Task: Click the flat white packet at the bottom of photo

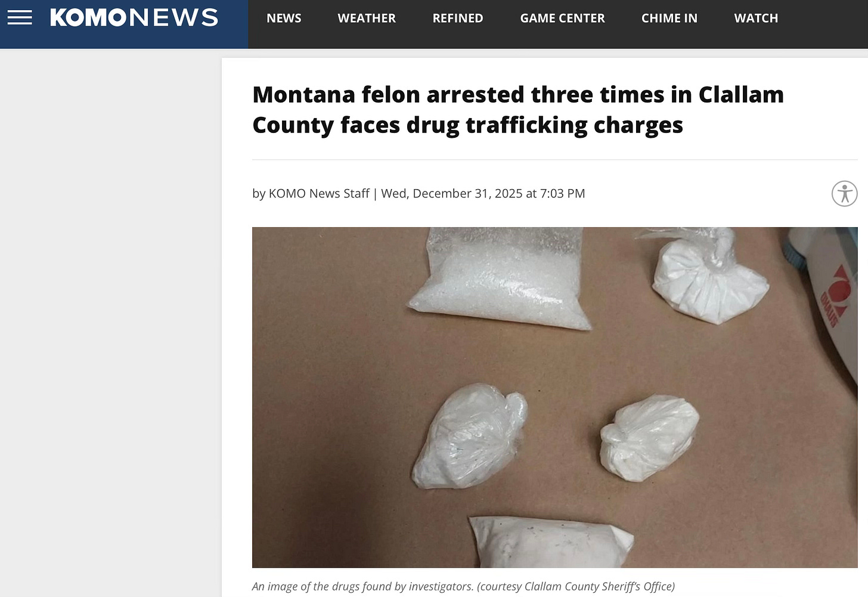Action: click(x=551, y=542)
